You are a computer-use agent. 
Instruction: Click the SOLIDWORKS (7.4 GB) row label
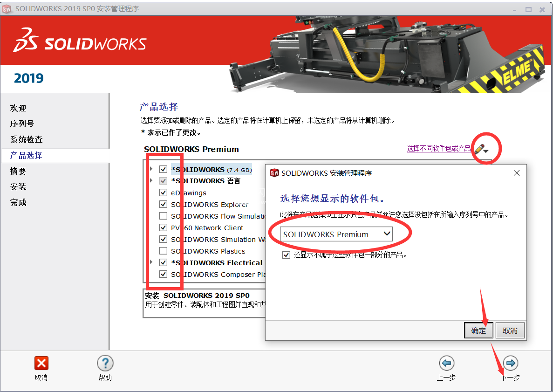tap(212, 170)
